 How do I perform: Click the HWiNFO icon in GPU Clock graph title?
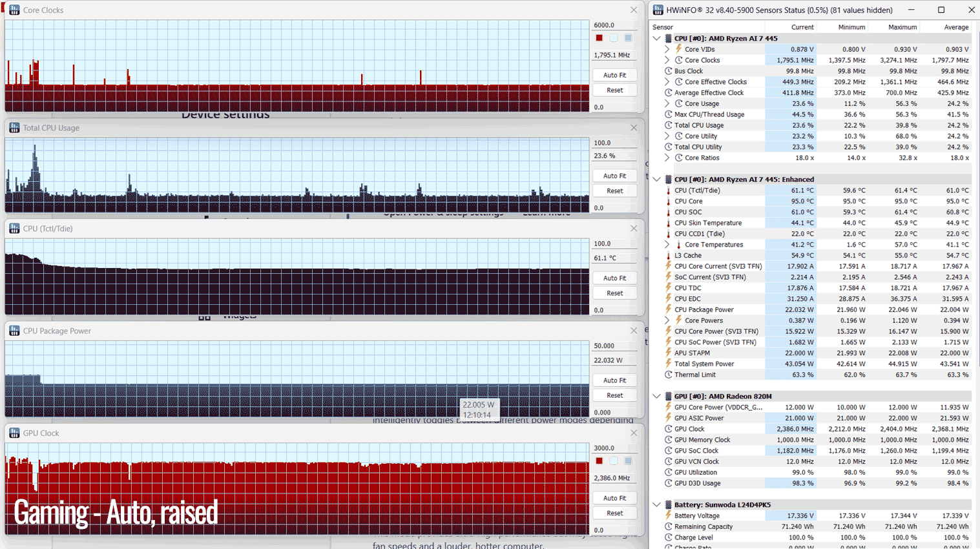click(14, 433)
